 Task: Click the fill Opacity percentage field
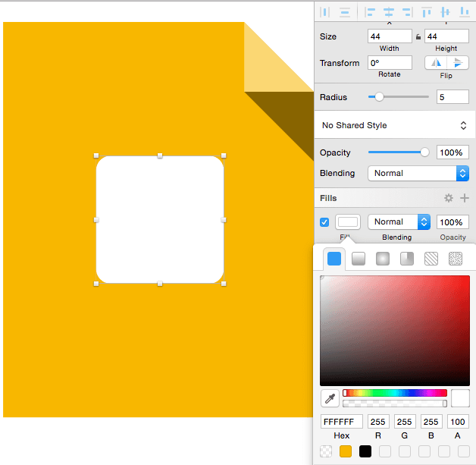(453, 222)
